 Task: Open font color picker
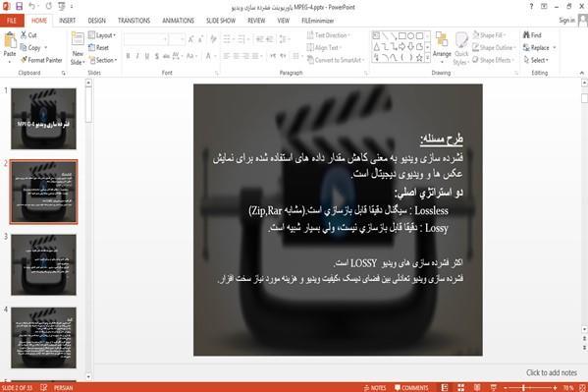click(x=209, y=56)
